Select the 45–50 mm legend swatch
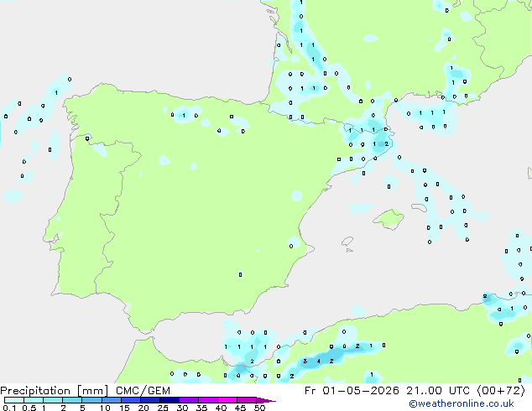Viewport: 532px width, 411px height. tap(247, 400)
